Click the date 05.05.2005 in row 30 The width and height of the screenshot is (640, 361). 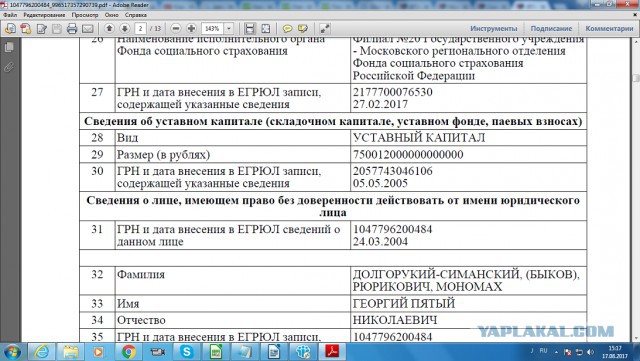[x=380, y=183]
